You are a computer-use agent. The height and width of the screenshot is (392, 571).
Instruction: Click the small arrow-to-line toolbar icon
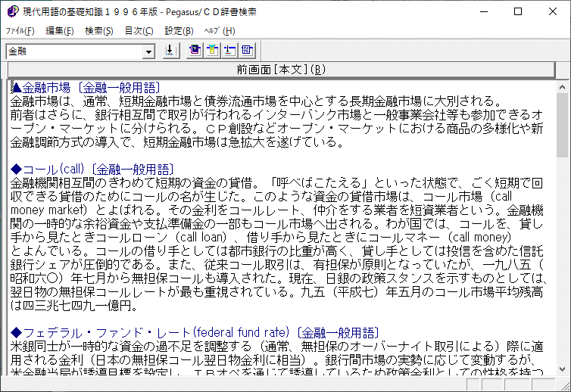pos(229,50)
